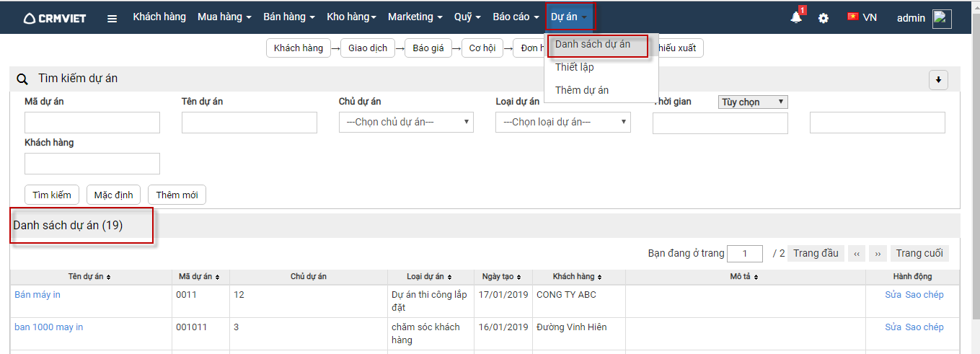Select Thiết lập from Dự án menu
Screen dimensions: 980x354
pos(575,67)
